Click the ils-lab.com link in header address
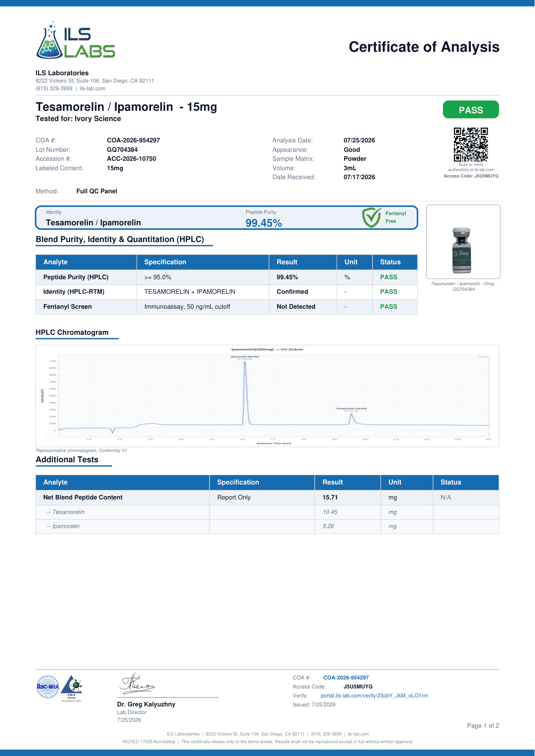Viewport: 535px width, 756px height. 92,89
